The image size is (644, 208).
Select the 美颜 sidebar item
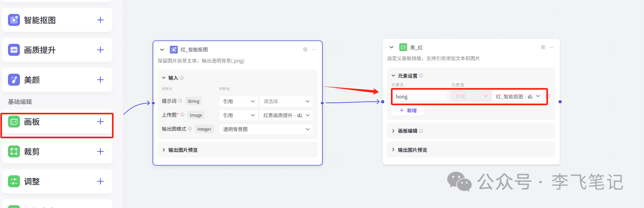click(x=57, y=80)
